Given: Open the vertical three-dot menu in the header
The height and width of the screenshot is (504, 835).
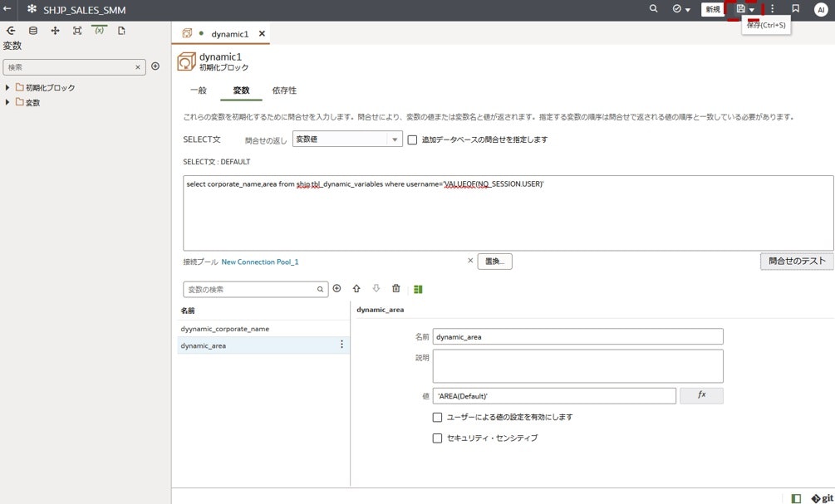Looking at the screenshot, I should [x=772, y=9].
